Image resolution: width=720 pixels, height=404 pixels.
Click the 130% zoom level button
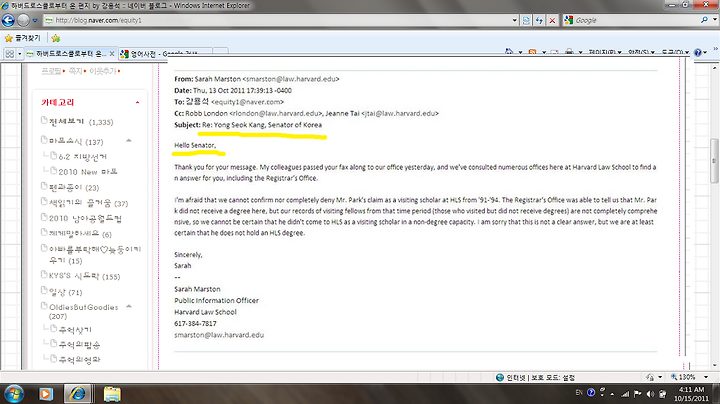point(683,377)
